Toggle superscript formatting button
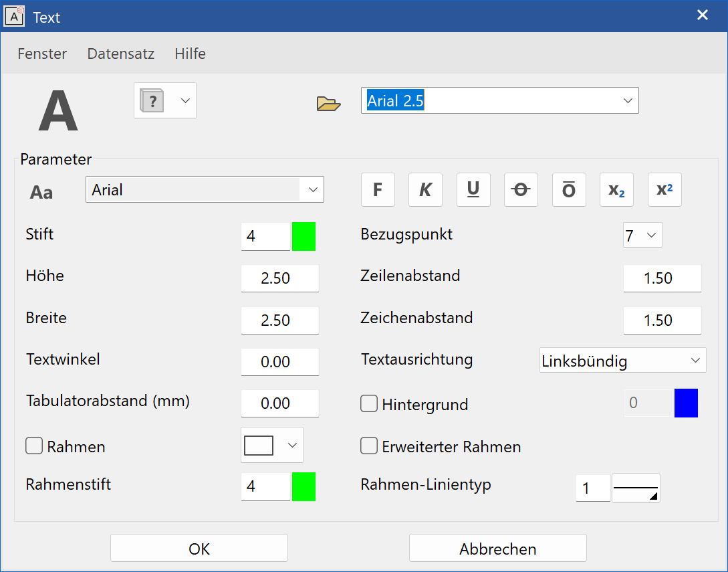Screen dimensions: 728x572 pyautogui.click(x=664, y=189)
